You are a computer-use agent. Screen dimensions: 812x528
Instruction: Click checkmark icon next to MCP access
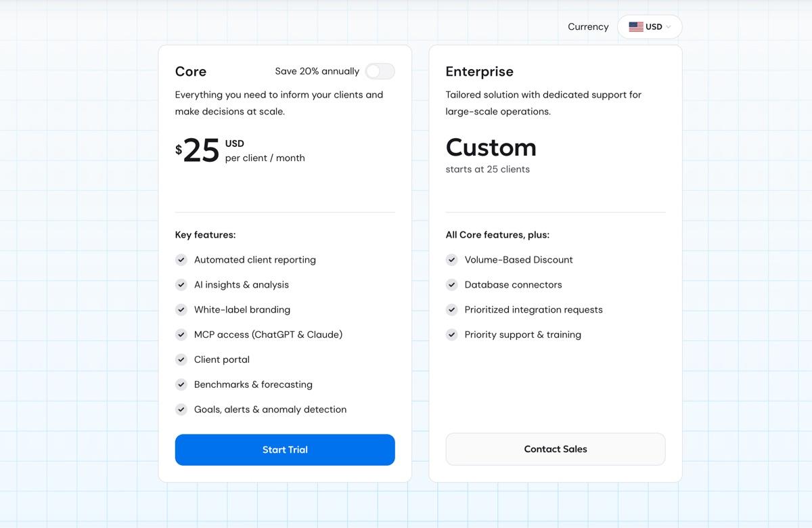tap(181, 334)
